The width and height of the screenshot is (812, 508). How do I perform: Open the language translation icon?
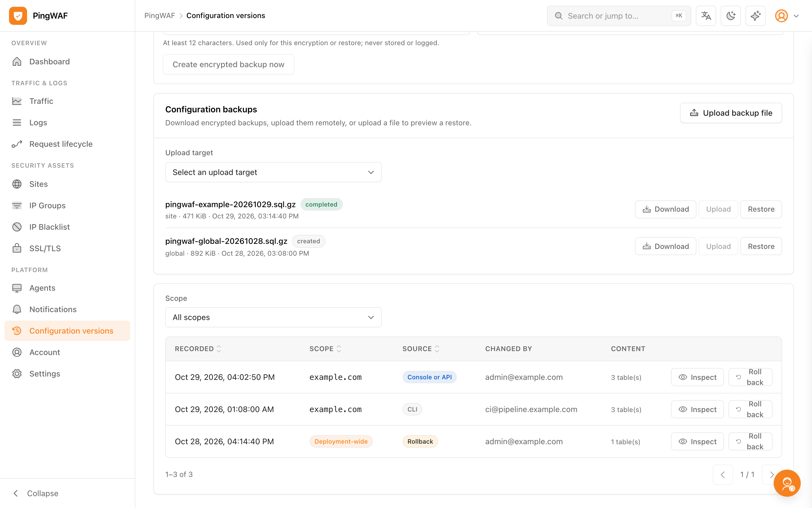coord(706,16)
